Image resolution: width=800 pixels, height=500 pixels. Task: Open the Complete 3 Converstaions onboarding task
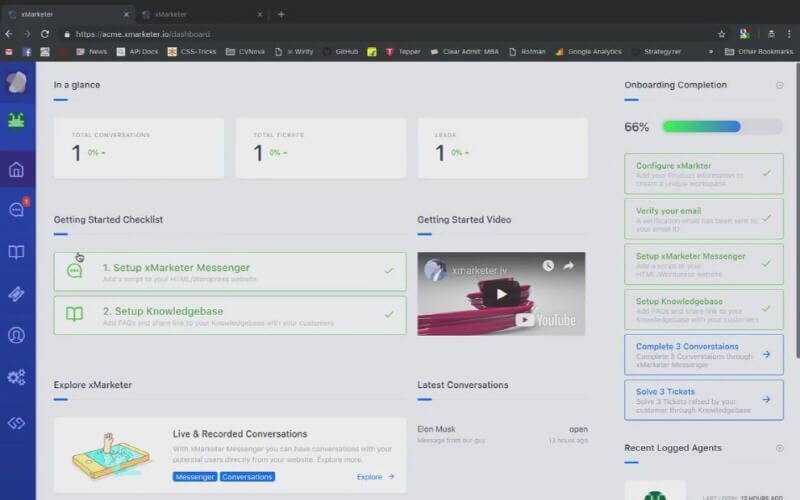click(704, 355)
